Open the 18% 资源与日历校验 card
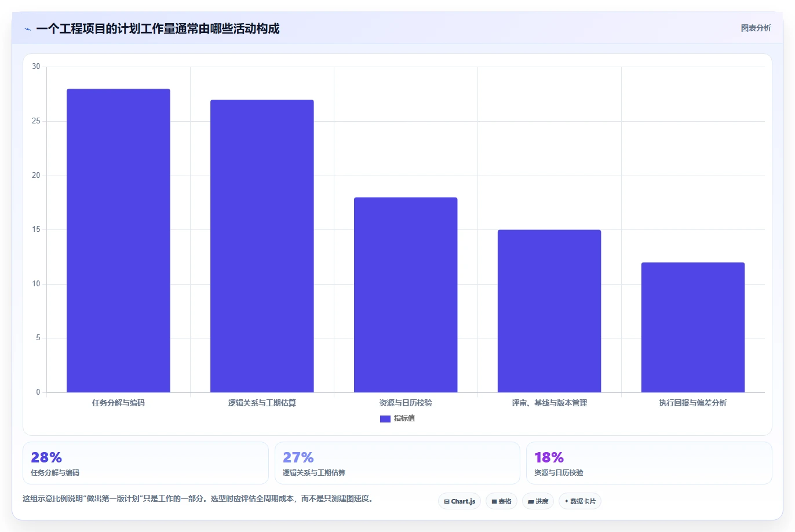The image size is (795, 532). pyautogui.click(x=649, y=463)
